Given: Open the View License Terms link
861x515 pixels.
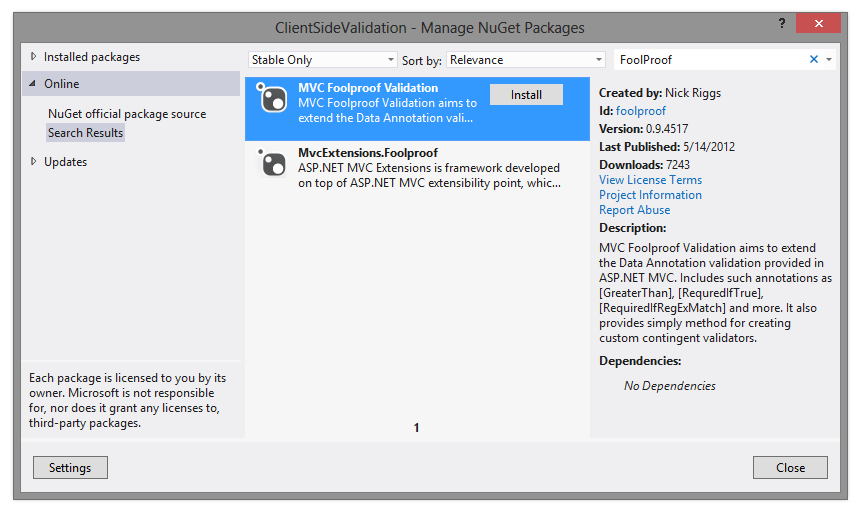Looking at the screenshot, I should click(650, 180).
